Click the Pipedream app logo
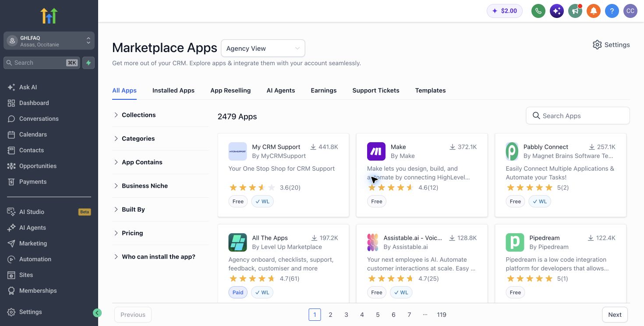 [x=515, y=242]
